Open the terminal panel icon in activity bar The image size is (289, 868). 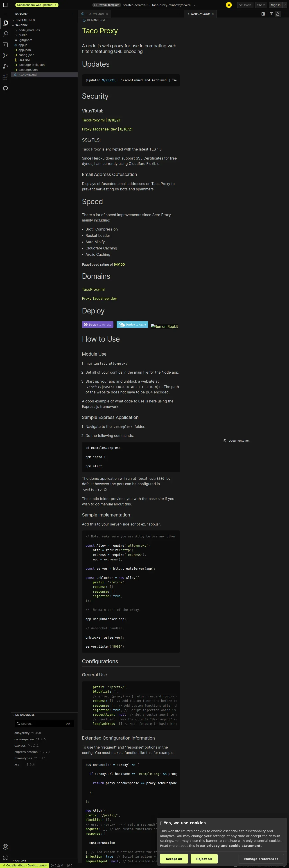tap(5, 45)
